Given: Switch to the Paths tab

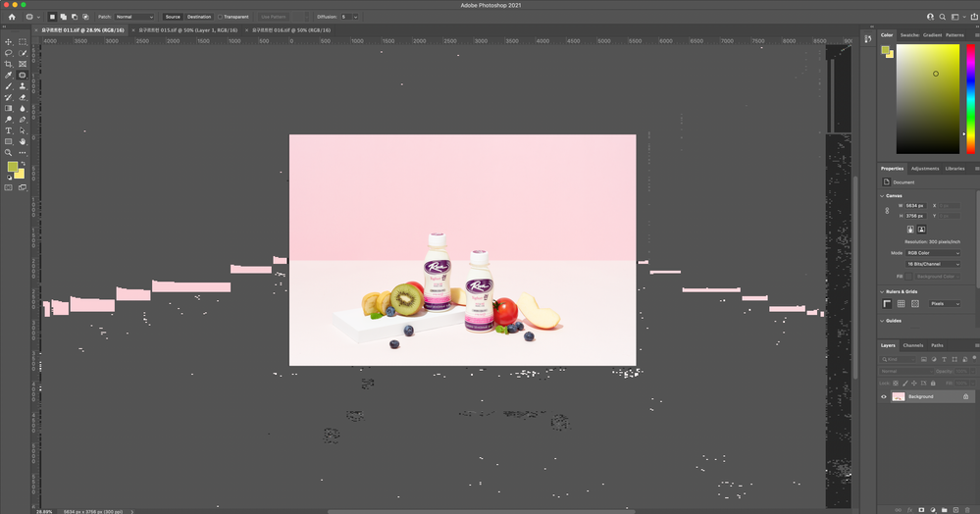Looking at the screenshot, I should 937,345.
